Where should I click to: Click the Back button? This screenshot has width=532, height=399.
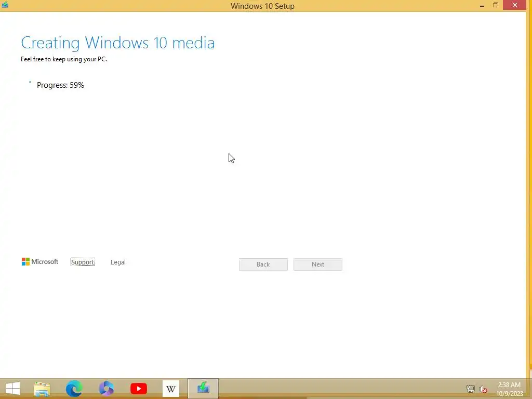[x=263, y=264]
